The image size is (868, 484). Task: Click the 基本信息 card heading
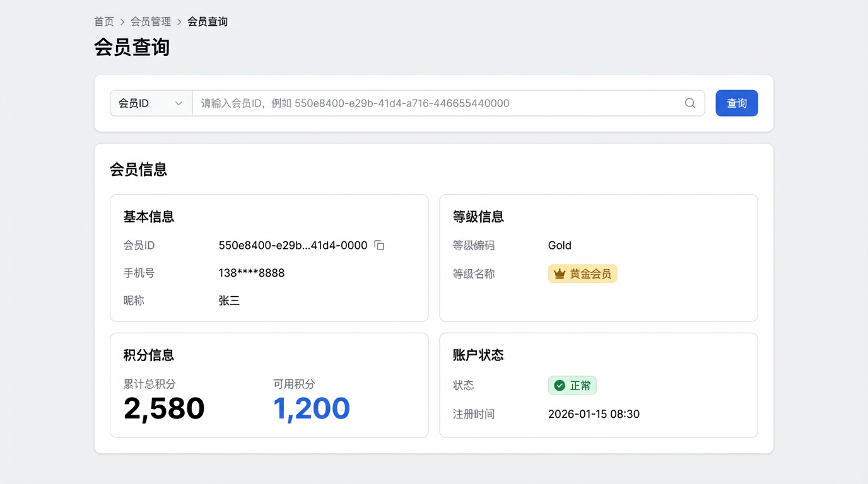[x=149, y=217]
